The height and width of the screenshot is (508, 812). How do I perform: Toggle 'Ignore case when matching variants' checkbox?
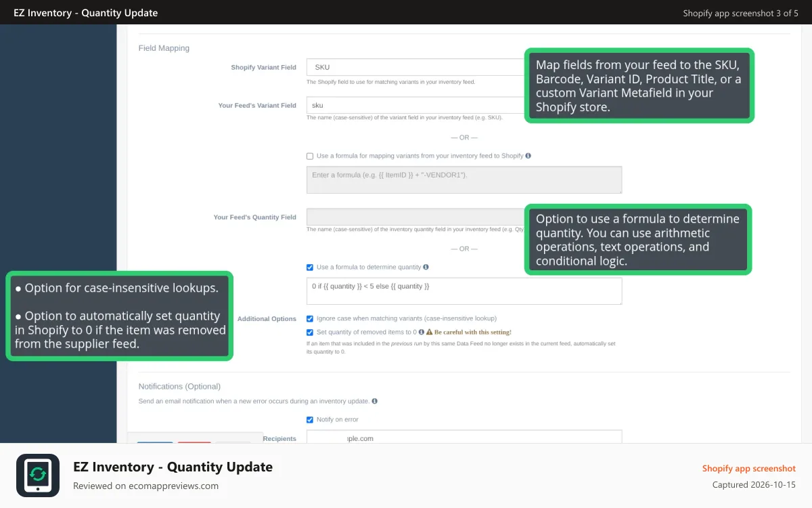[x=310, y=318]
